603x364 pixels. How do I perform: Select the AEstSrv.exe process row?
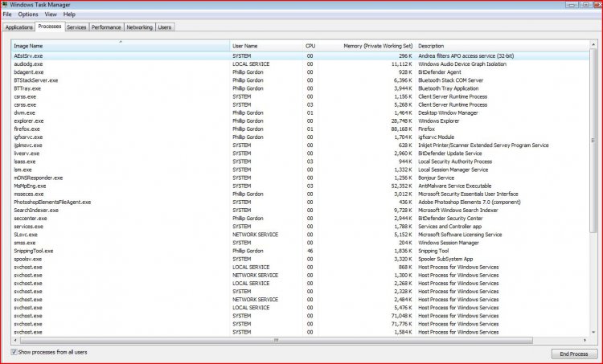coord(300,55)
